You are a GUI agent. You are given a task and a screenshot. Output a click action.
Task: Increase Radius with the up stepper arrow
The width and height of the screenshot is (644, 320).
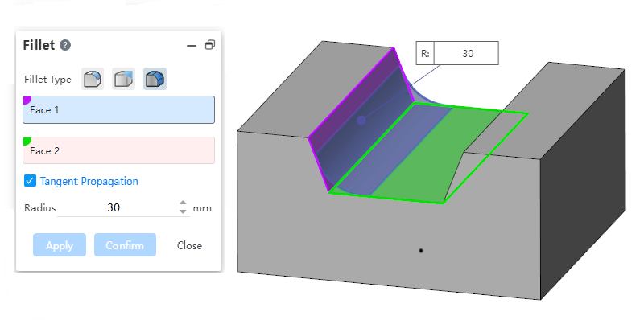tap(184, 203)
